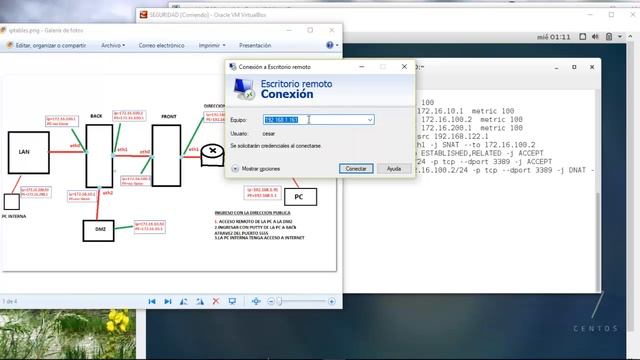
Task: Rotate photo counterclockwise in gallery
Action: (184, 301)
